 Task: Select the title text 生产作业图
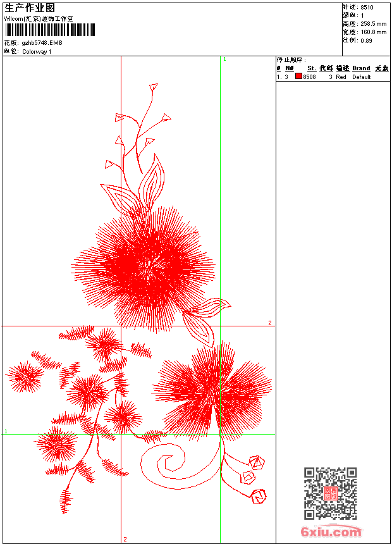tap(30, 8)
